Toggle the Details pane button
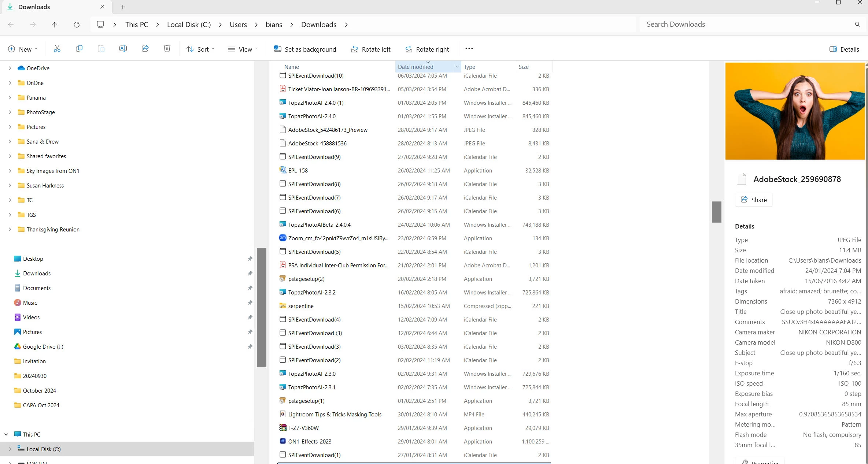868x464 pixels. click(844, 49)
